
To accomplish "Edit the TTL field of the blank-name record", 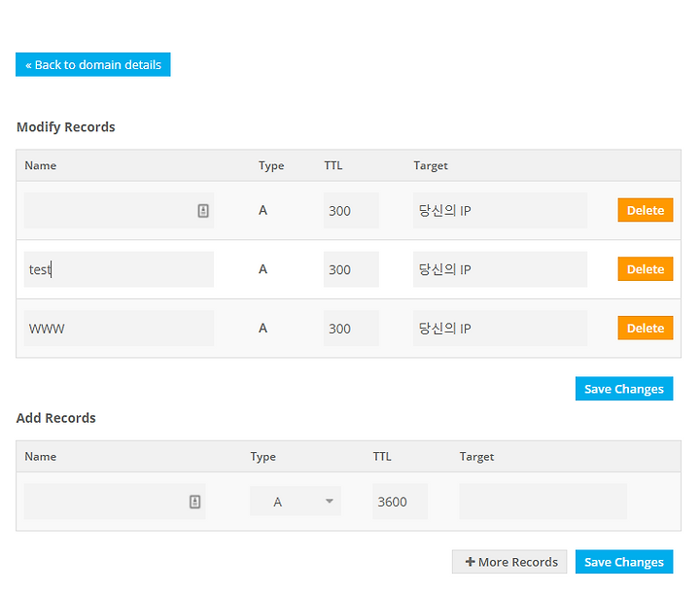I will [x=351, y=210].
